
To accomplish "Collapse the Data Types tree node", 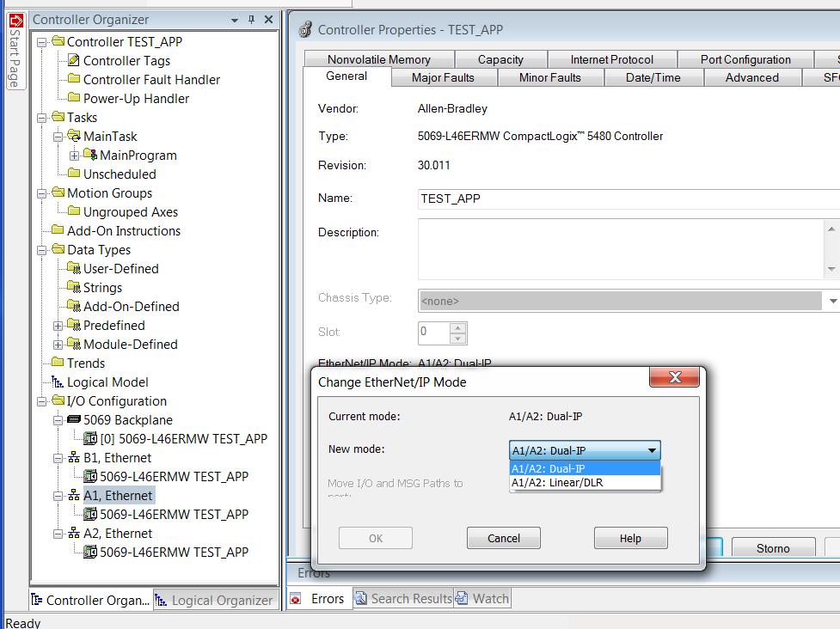I will click(42, 250).
